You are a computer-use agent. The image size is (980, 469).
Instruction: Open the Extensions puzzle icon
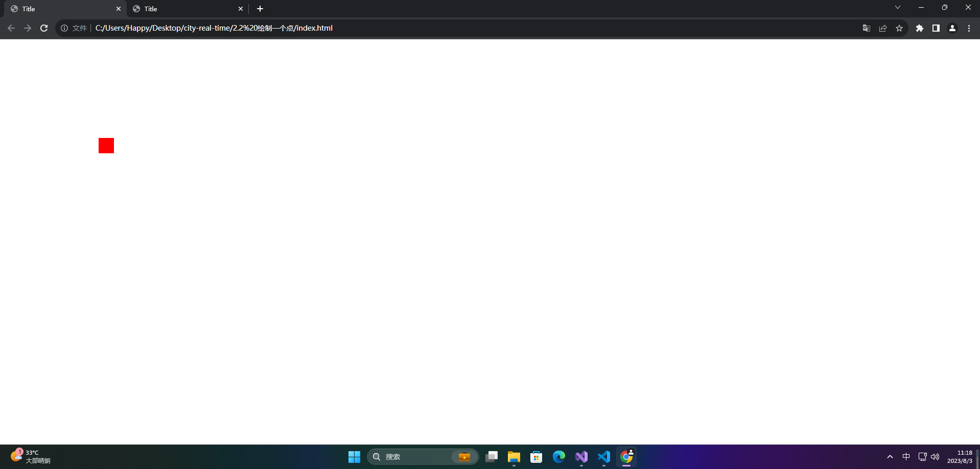click(x=920, y=28)
